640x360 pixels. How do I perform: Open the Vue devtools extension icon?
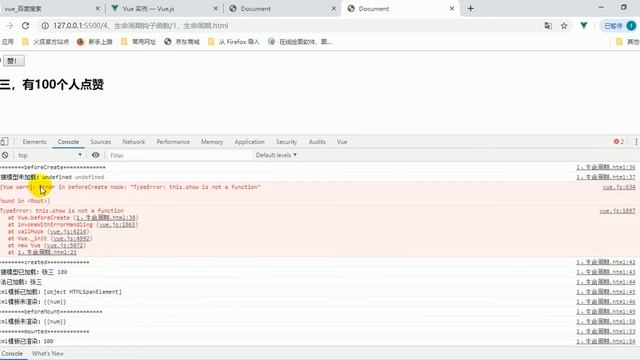click(x=584, y=26)
